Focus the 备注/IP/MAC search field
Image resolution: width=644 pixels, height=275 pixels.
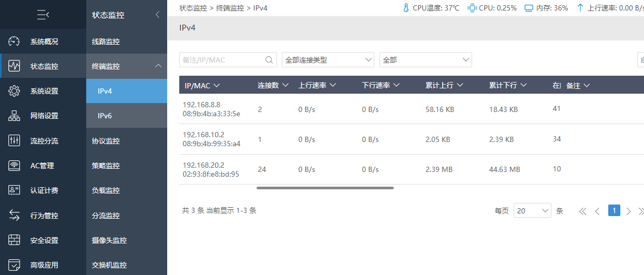point(222,60)
